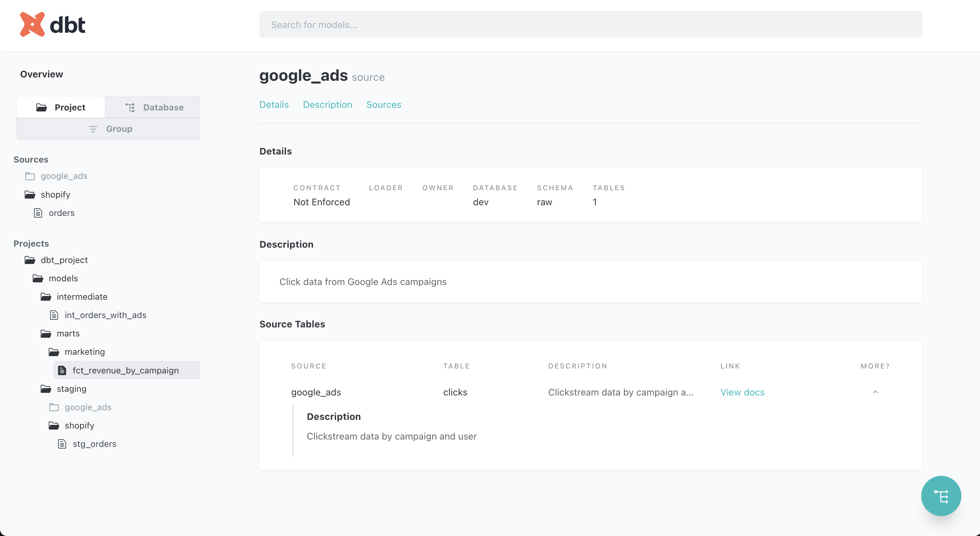Focus the Search for models field
This screenshot has width=980, height=536.
[590, 25]
